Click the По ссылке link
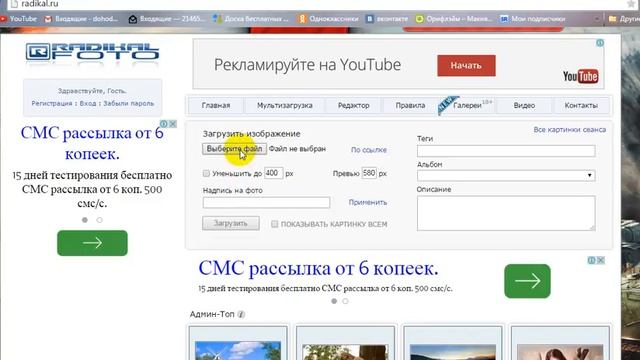 tap(369, 150)
